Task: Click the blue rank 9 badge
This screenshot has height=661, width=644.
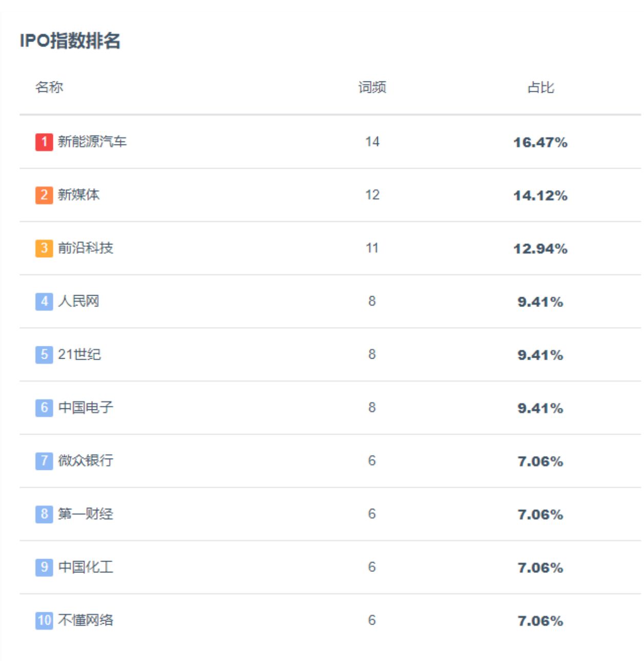Action: click(44, 567)
